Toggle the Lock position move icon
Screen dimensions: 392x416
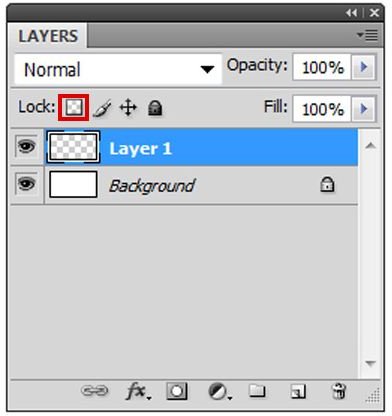[x=128, y=108]
